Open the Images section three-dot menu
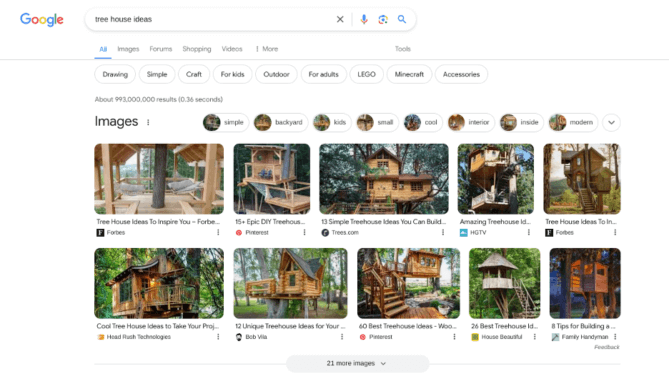The width and height of the screenshot is (669, 379). click(x=148, y=122)
